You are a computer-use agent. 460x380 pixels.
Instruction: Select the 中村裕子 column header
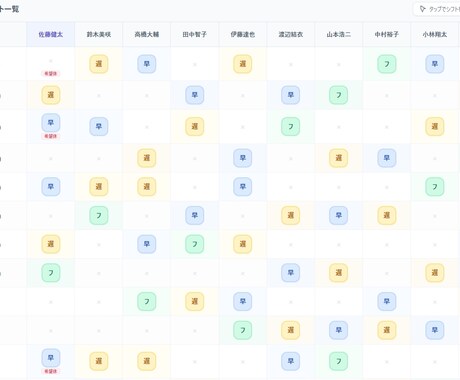[x=387, y=34]
